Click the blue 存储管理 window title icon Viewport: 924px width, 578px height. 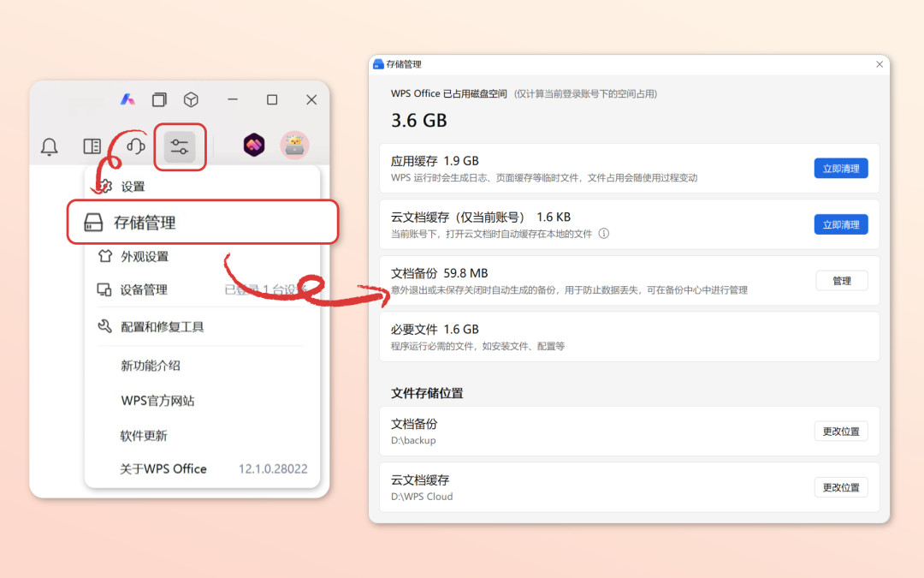(379, 64)
